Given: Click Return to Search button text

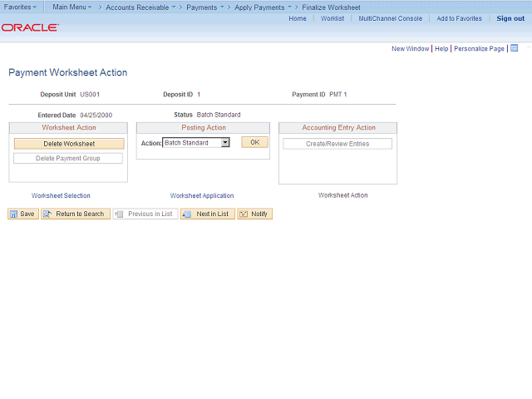Looking at the screenshot, I should pos(80,214).
